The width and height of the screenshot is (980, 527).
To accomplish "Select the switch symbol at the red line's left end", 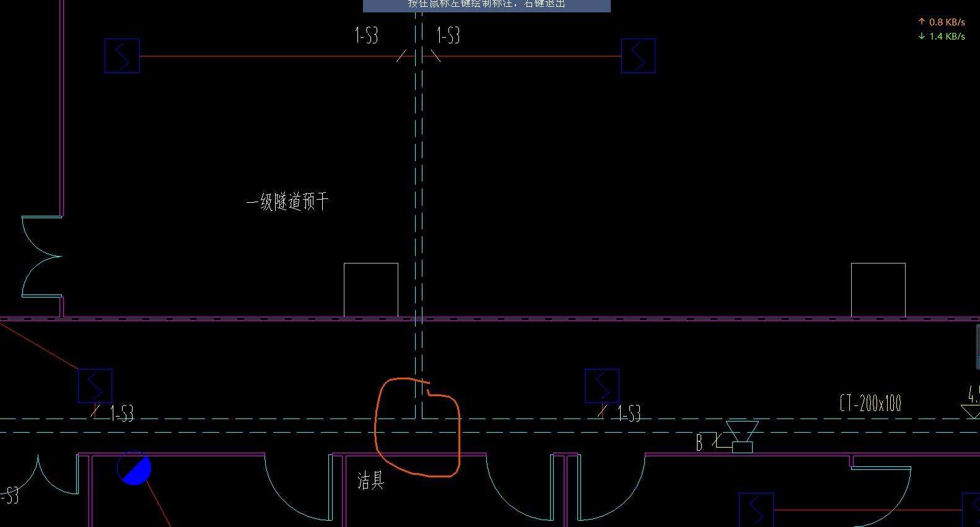I will 122,56.
